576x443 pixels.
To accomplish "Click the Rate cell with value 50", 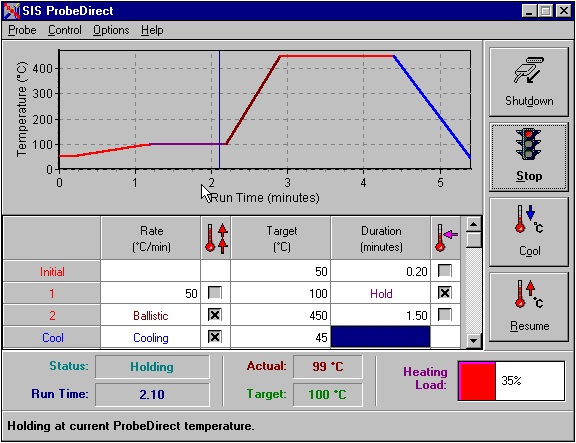I will [x=151, y=293].
